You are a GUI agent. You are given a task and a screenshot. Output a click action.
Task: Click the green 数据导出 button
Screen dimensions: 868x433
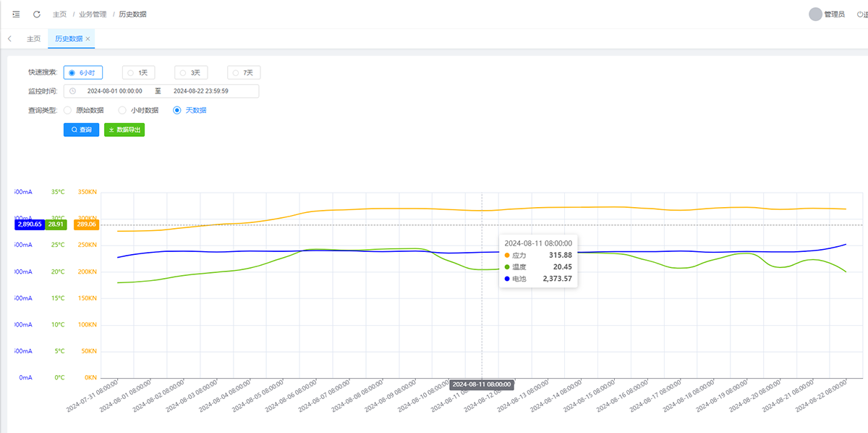(x=124, y=130)
